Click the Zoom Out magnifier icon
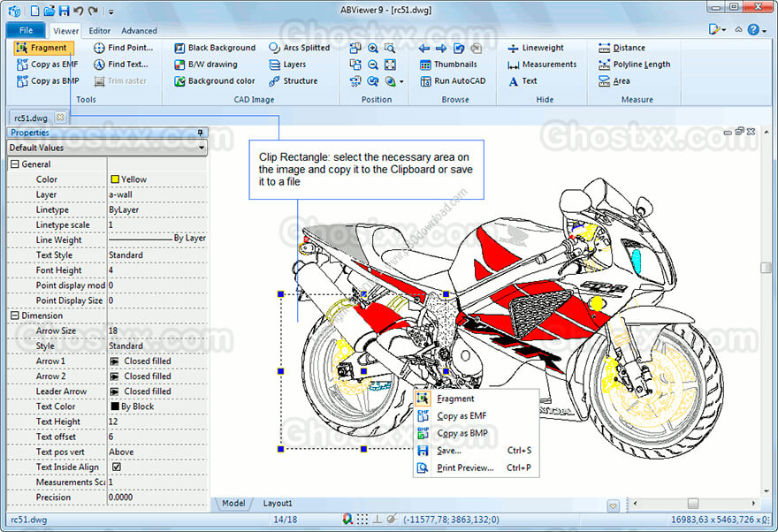This screenshot has width=778, height=532. [372, 65]
